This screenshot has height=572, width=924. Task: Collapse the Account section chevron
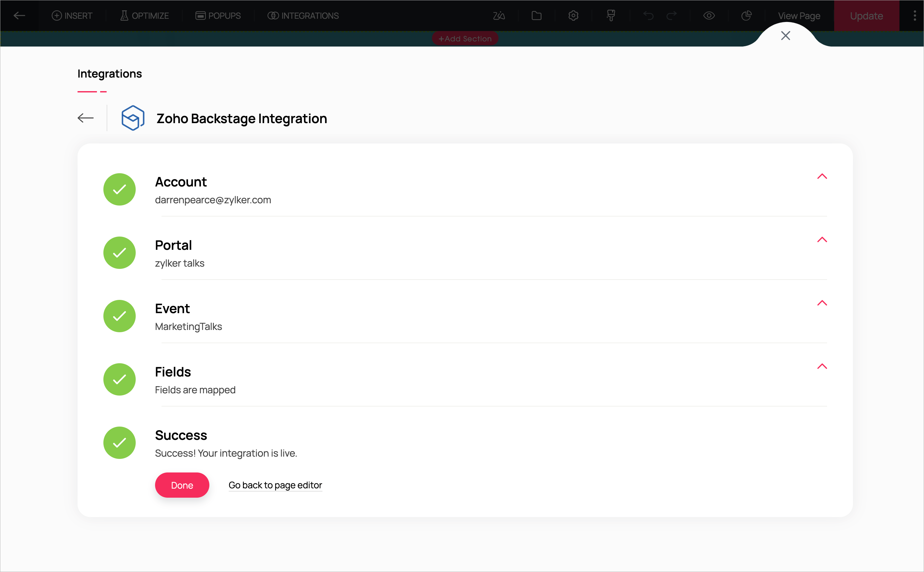[822, 176]
